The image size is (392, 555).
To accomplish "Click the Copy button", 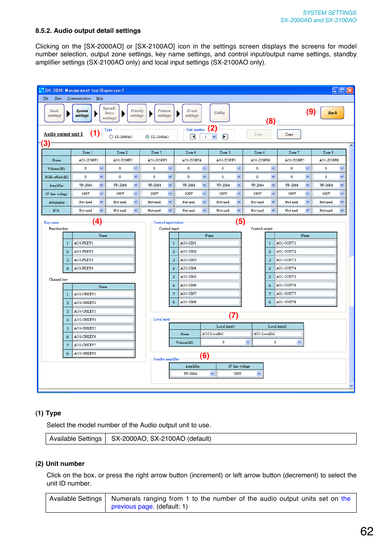I will click(x=289, y=134).
